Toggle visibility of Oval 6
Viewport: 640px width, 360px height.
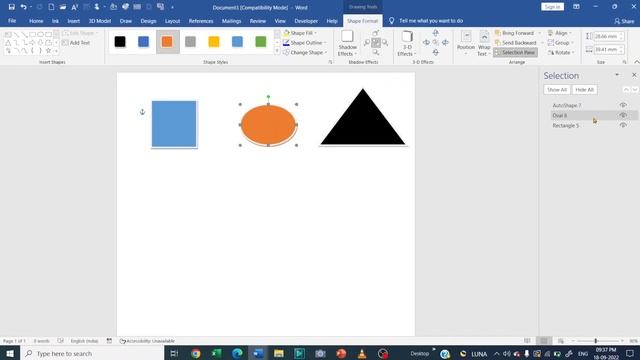click(623, 116)
